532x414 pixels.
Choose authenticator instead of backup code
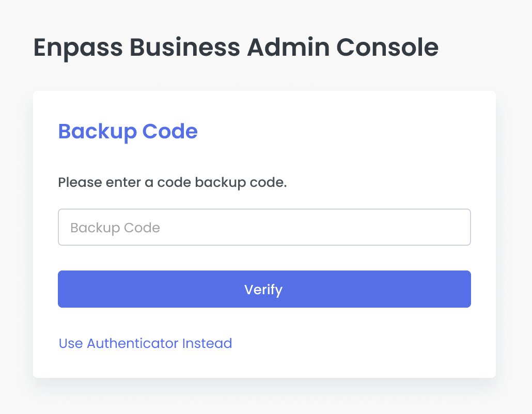pos(145,343)
